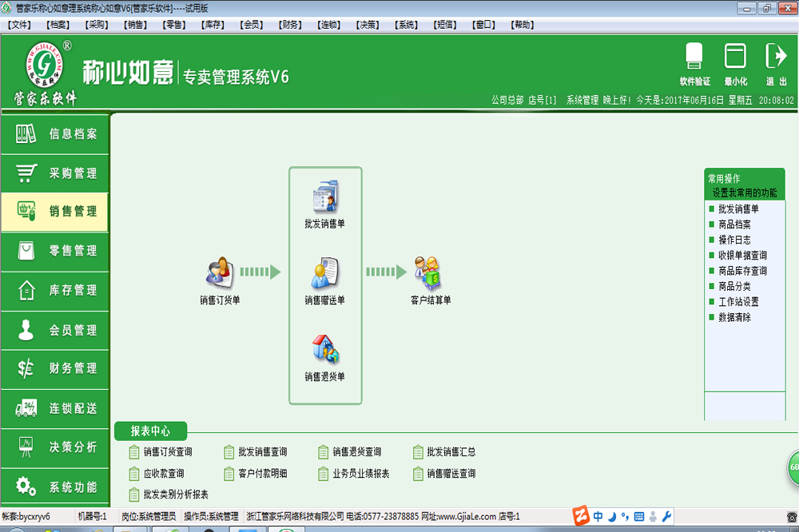799x532 pixels.
Task: Open the 库存管理 sidebar module
Action: point(55,291)
